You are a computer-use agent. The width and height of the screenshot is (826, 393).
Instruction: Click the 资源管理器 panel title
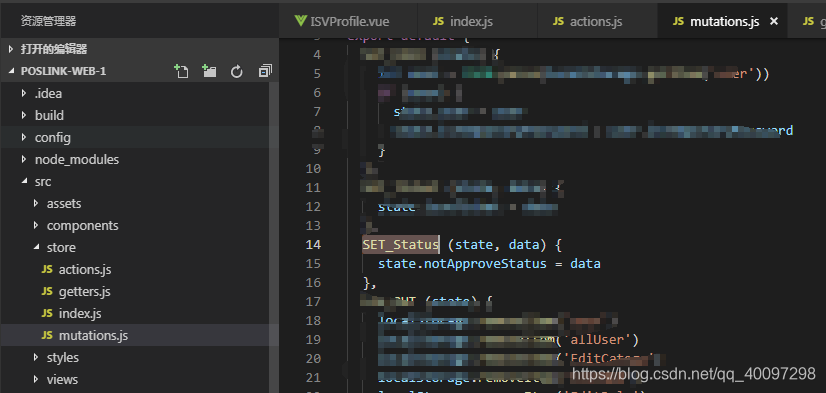pyautogui.click(x=48, y=21)
